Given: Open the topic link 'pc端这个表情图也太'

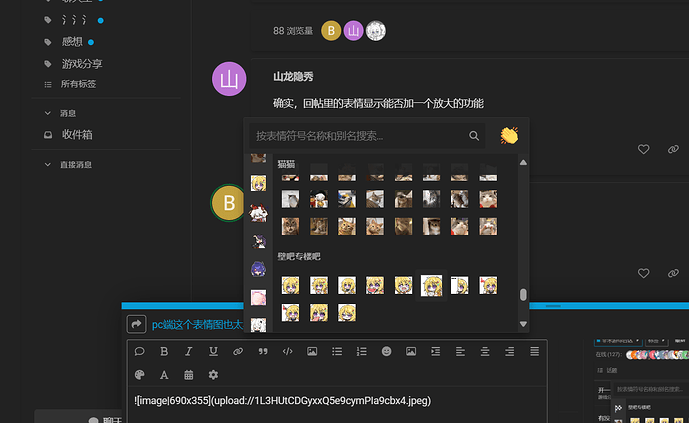Looking at the screenshot, I should pyautogui.click(x=197, y=325).
